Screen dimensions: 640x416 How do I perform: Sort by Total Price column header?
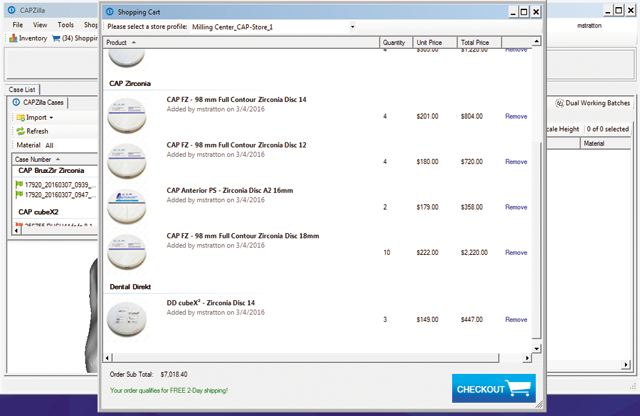(479, 42)
